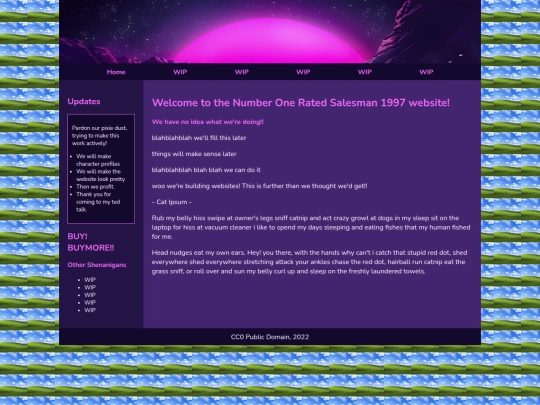Click the last WIP link in navigation bar

click(426, 72)
